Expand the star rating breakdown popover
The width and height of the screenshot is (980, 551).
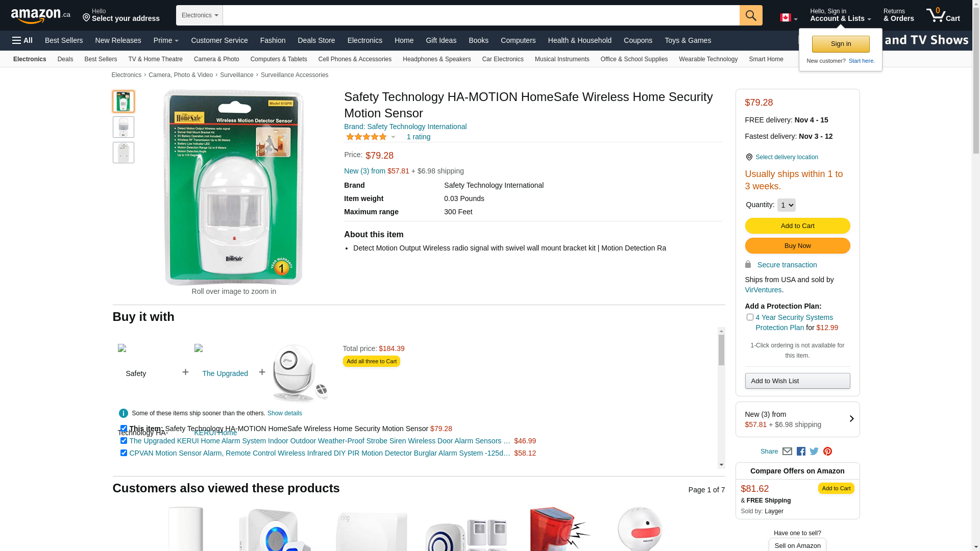[x=393, y=137]
